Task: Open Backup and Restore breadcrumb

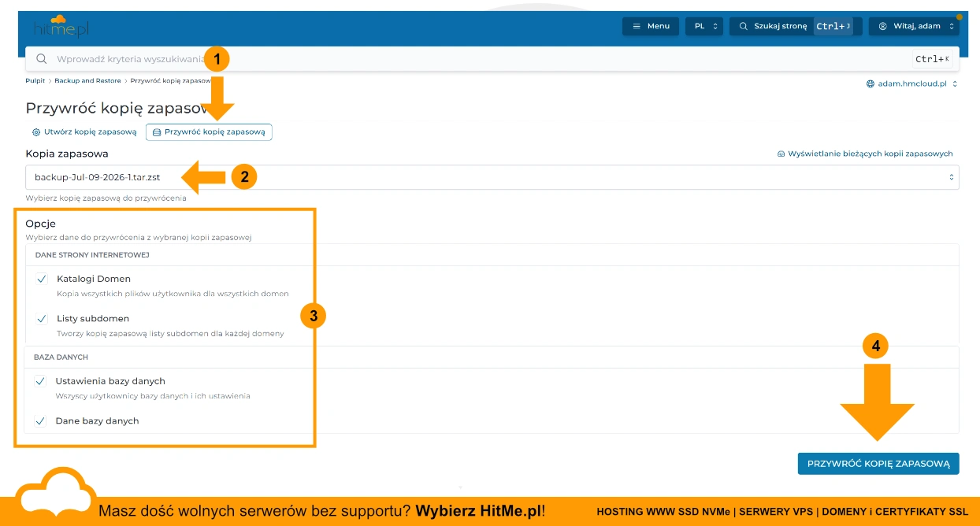Action: tap(87, 80)
